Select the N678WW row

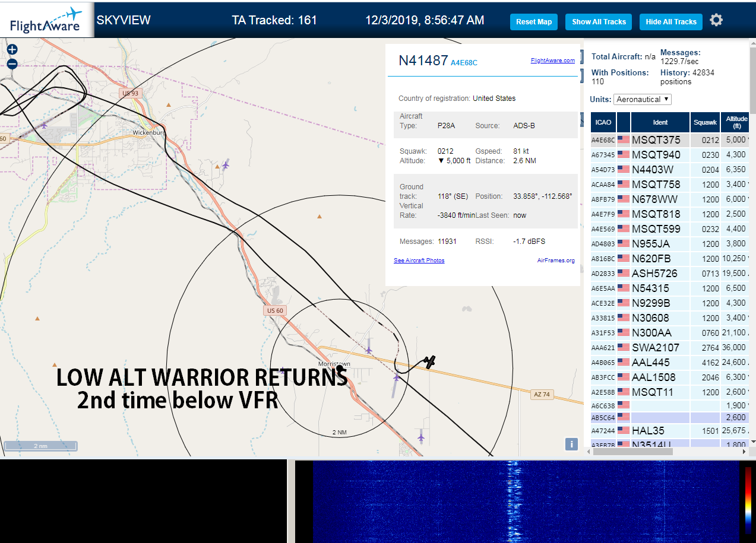coord(670,199)
